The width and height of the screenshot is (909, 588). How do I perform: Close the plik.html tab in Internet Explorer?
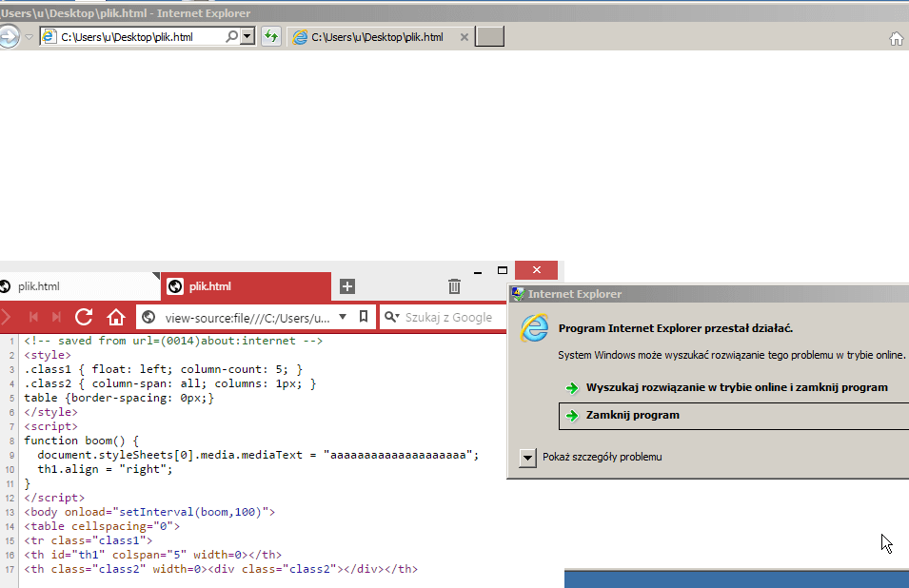click(x=464, y=37)
